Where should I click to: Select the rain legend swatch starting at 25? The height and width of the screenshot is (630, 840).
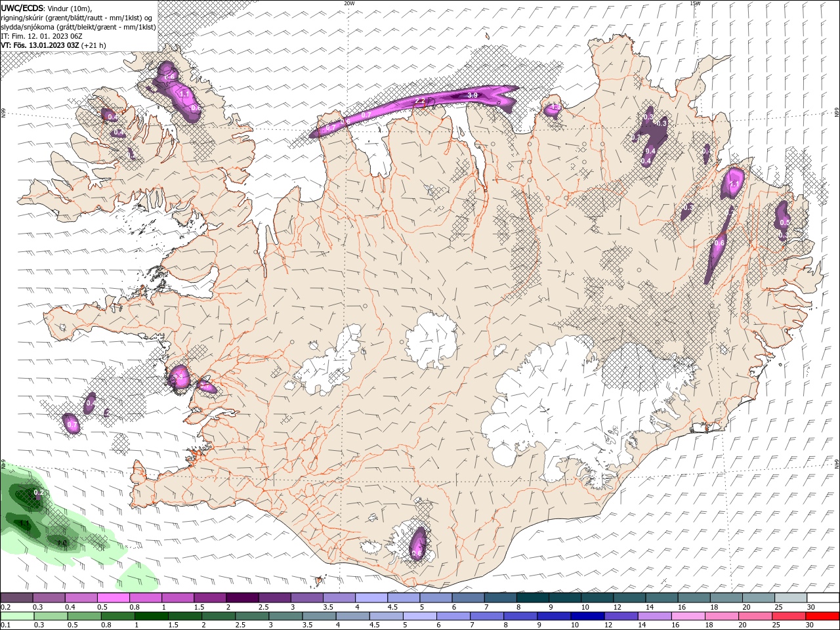(789, 616)
